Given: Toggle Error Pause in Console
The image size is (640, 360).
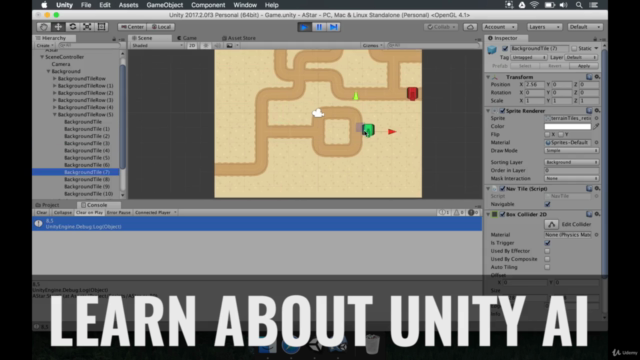Looking at the screenshot, I should click(x=119, y=213).
